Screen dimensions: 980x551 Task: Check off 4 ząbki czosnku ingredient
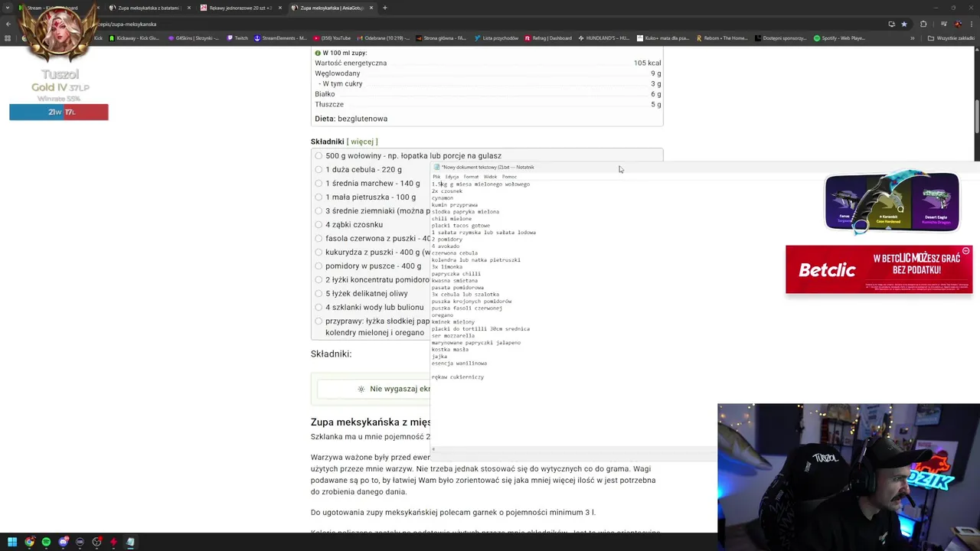coord(318,224)
